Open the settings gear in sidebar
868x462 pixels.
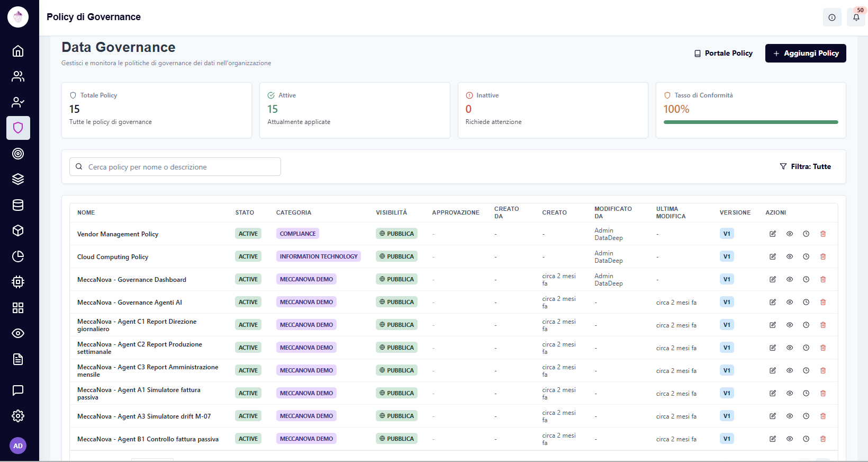pos(18,416)
